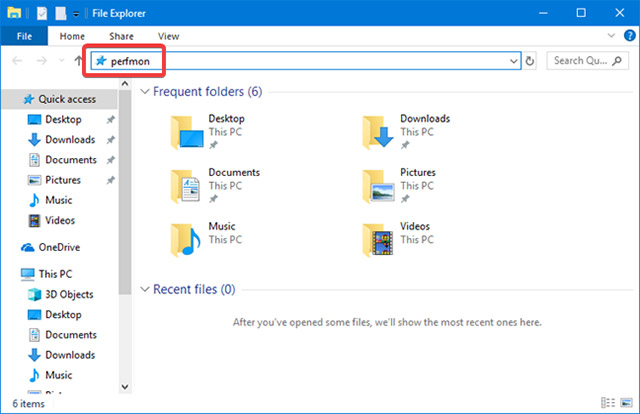Click the navigation pane scroll down arrow
The width and height of the screenshot is (640, 414).
point(125,387)
